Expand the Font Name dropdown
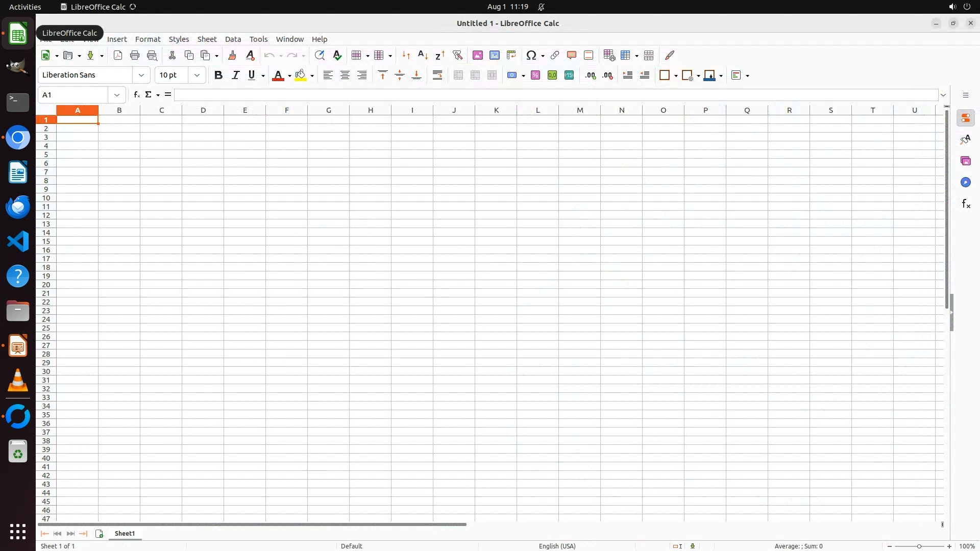Image resolution: width=980 pixels, height=551 pixels. point(141,75)
